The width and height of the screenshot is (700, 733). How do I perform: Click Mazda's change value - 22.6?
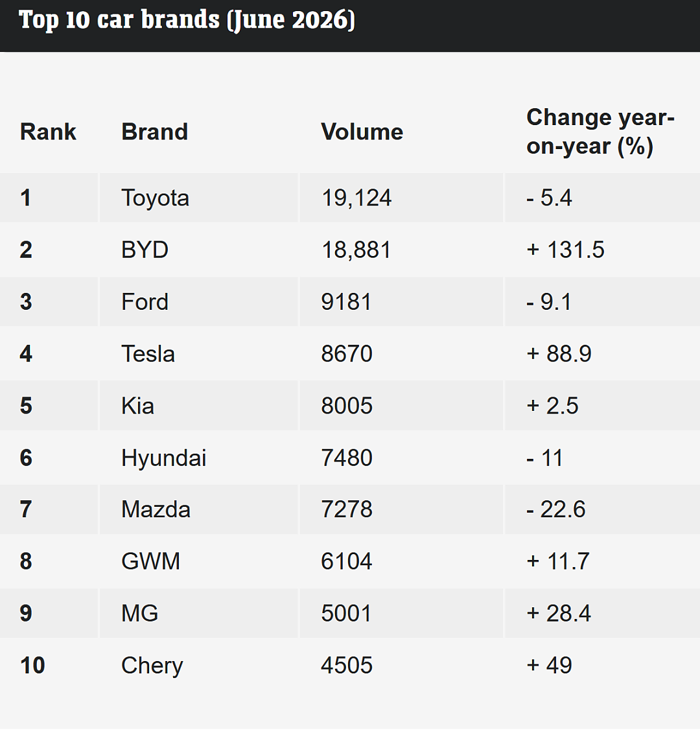555,509
